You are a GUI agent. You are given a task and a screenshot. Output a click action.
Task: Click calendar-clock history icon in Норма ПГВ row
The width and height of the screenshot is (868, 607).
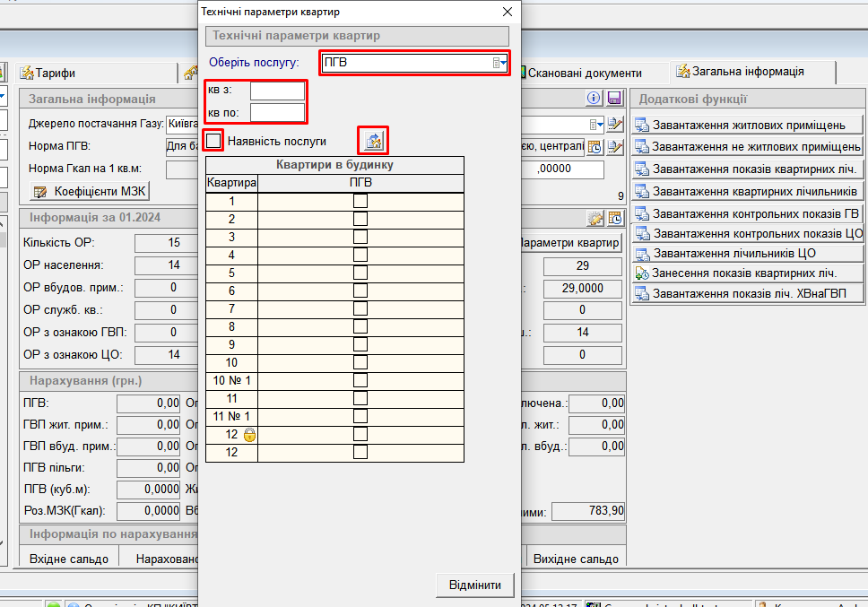click(x=595, y=146)
